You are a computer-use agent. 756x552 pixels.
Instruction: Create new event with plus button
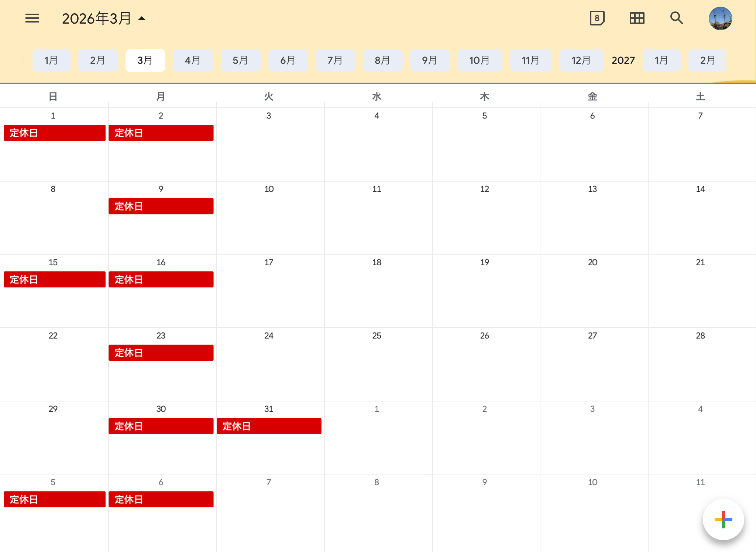(723, 519)
